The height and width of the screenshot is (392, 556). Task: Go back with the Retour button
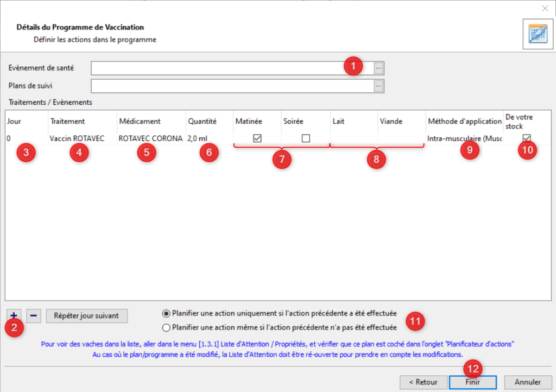click(x=424, y=382)
